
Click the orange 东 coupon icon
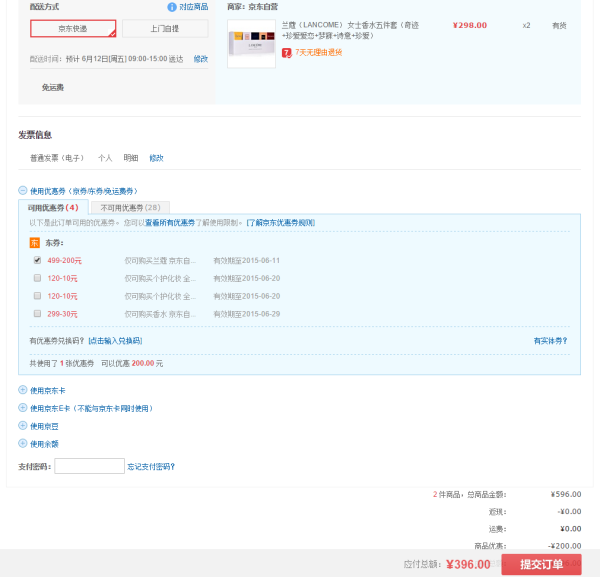click(34, 243)
